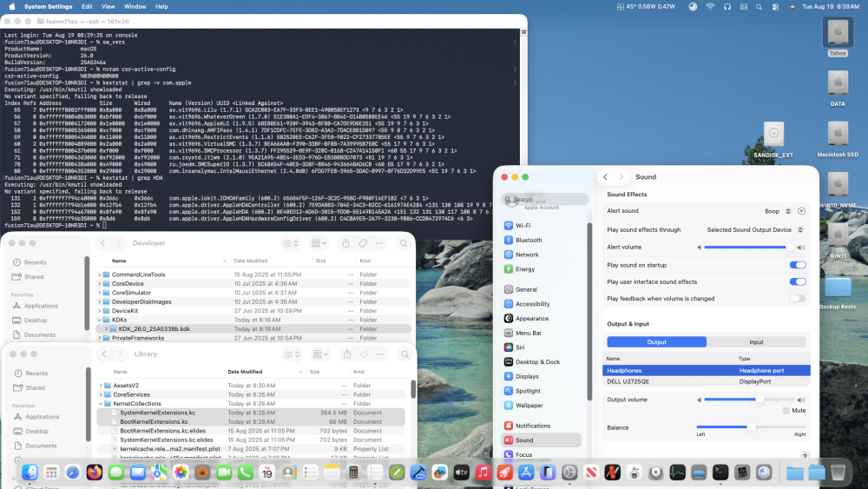
Task: Select DELL U2725QE output device
Action: click(707, 381)
